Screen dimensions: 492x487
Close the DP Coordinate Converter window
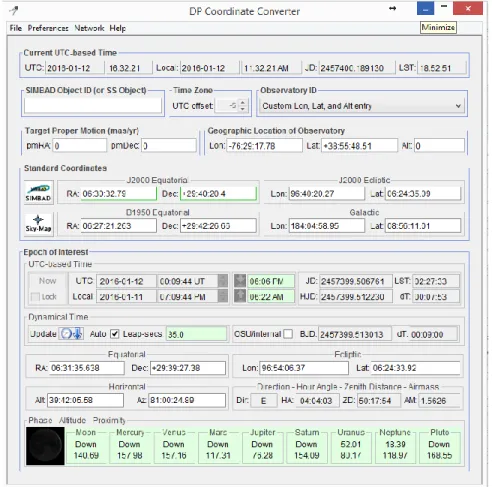point(468,8)
